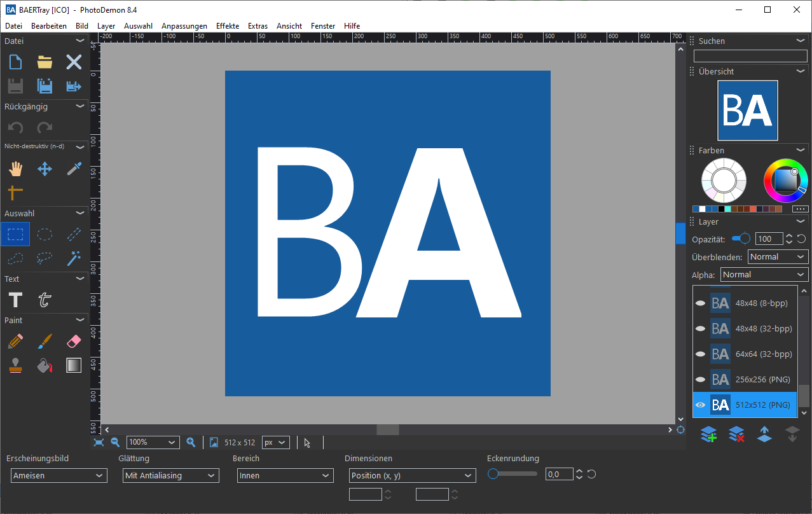
Task: Select the magic wand selection tool
Action: [74, 258]
